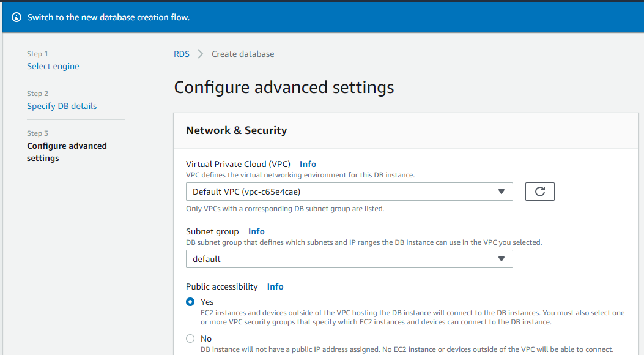
Task: Open Info link beside Public accessibility
Action: click(275, 286)
